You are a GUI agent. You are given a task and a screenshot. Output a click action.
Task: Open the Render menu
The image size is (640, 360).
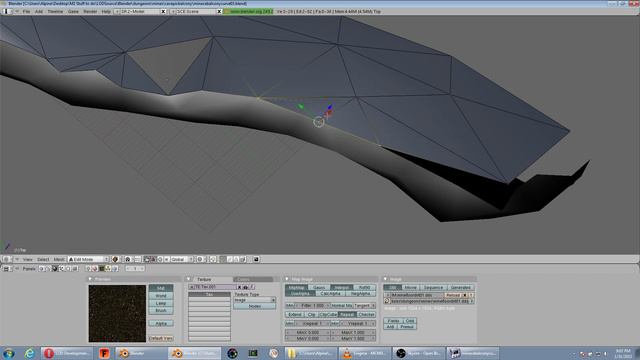click(90, 11)
